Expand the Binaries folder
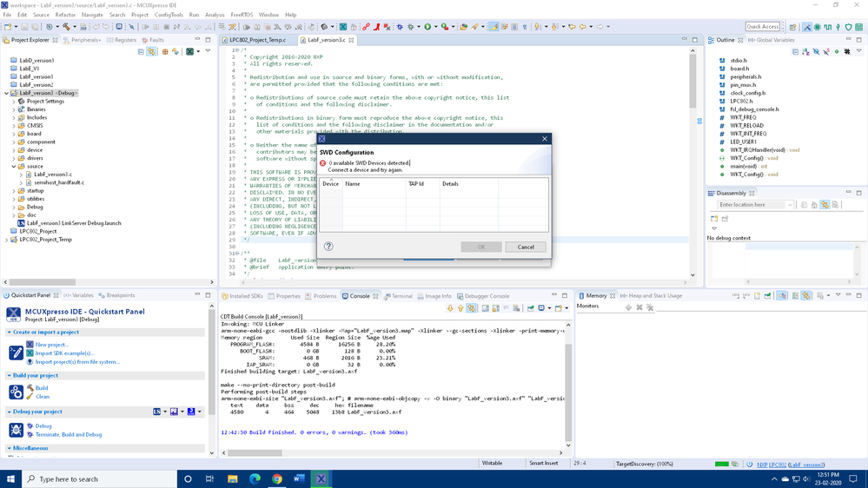The image size is (868, 488). [14, 109]
